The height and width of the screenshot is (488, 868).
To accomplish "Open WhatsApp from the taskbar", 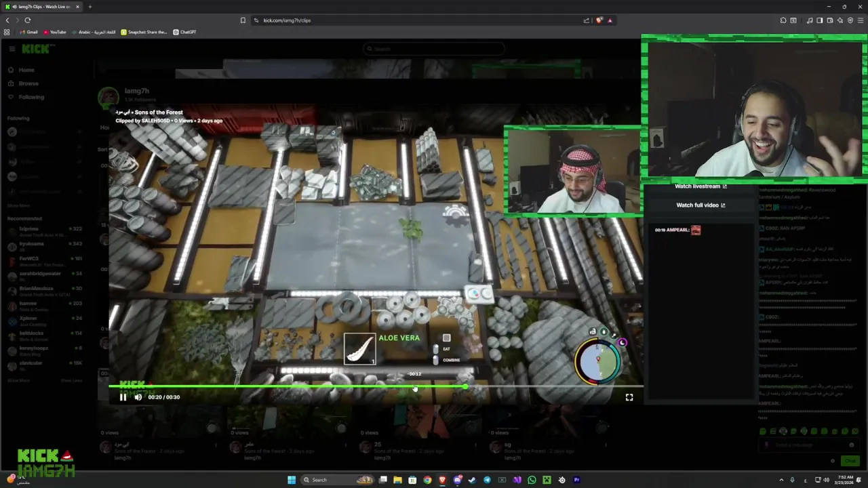I will pyautogui.click(x=532, y=480).
